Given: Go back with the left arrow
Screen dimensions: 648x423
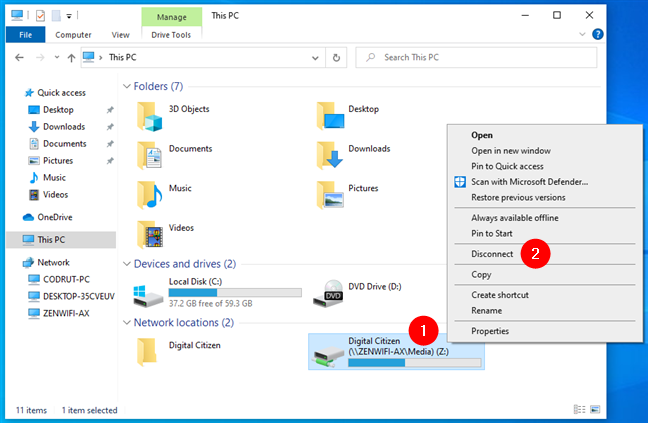Looking at the screenshot, I should 19,57.
